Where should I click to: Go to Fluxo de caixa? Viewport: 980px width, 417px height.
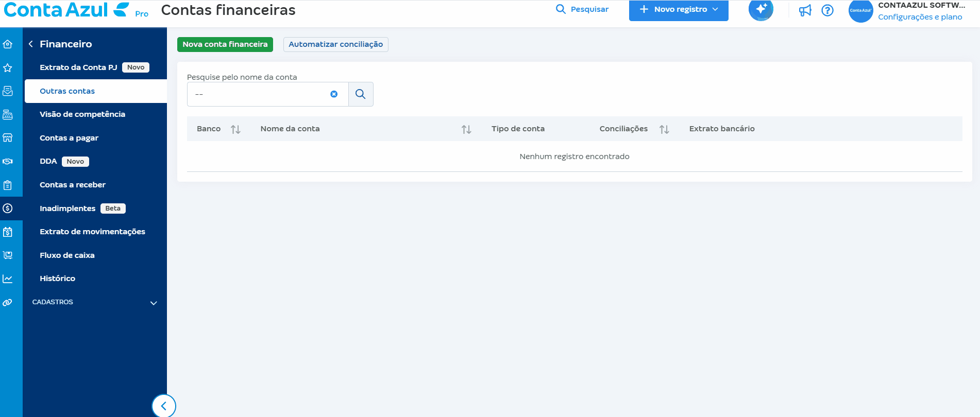click(67, 255)
